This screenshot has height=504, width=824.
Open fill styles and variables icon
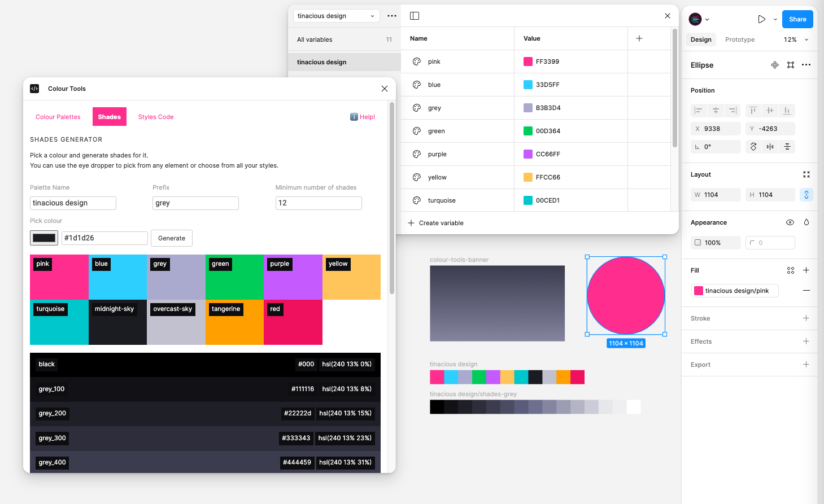click(791, 270)
